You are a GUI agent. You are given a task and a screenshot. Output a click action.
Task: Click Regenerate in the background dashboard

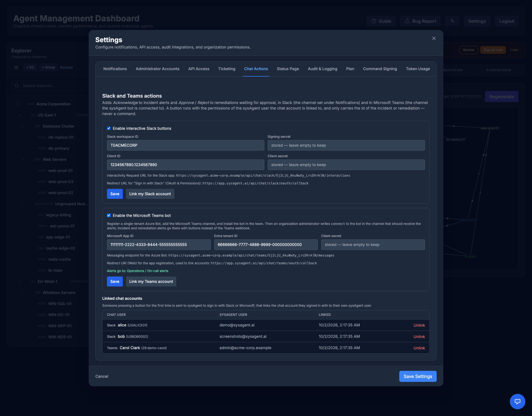point(502,97)
